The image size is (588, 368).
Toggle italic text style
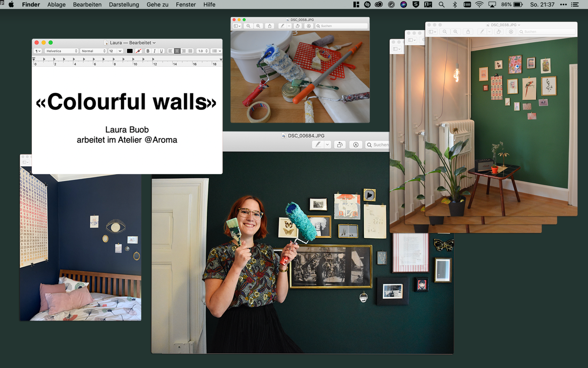pyautogui.click(x=155, y=51)
